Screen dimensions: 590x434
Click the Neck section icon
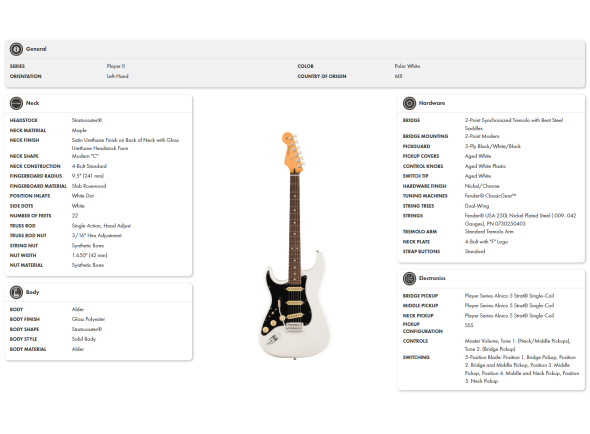pos(16,103)
